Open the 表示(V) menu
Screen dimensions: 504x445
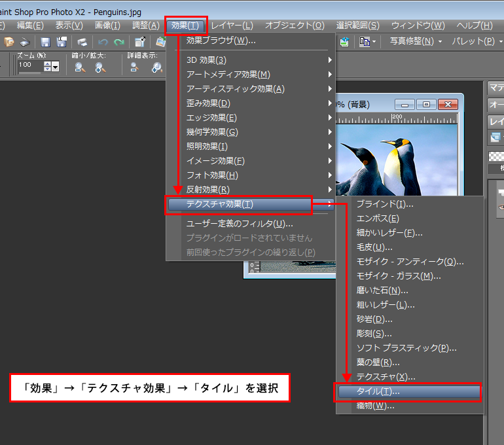[69, 26]
